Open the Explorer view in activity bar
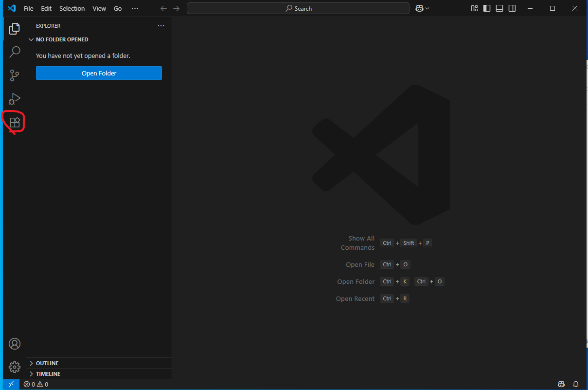588x390 pixels. pyautogui.click(x=15, y=29)
